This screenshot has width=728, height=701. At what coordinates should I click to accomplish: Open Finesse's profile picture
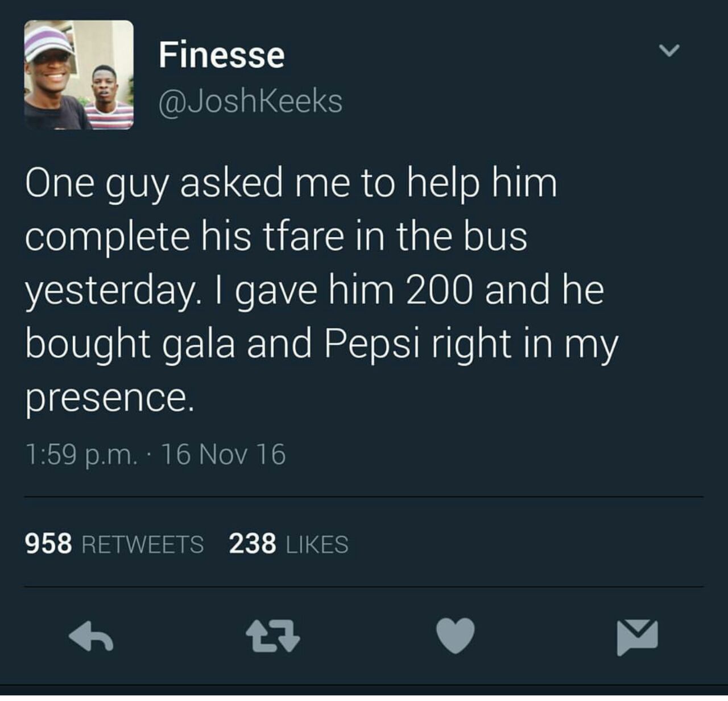pyautogui.click(x=78, y=75)
